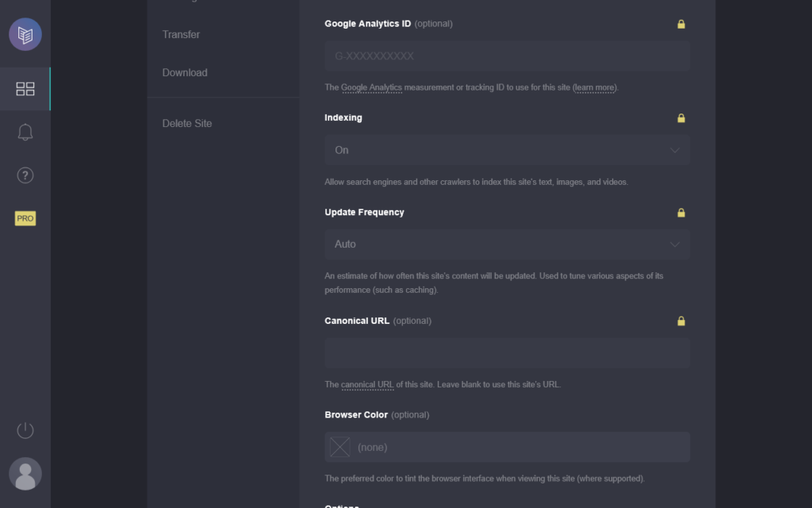The width and height of the screenshot is (812, 508).
Task: Open the Google Analytics link in description
Action: point(371,87)
